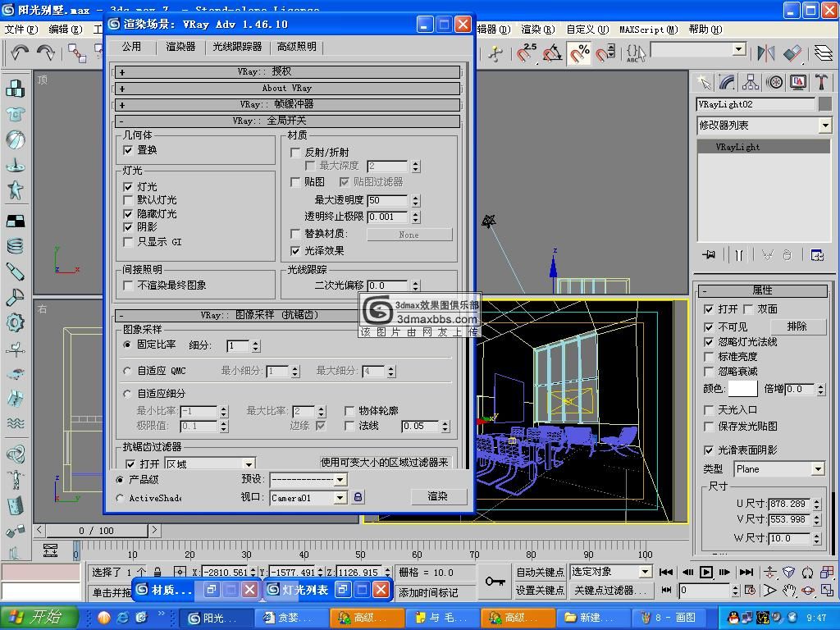Open the Hierarchy command panel tab

751,83
